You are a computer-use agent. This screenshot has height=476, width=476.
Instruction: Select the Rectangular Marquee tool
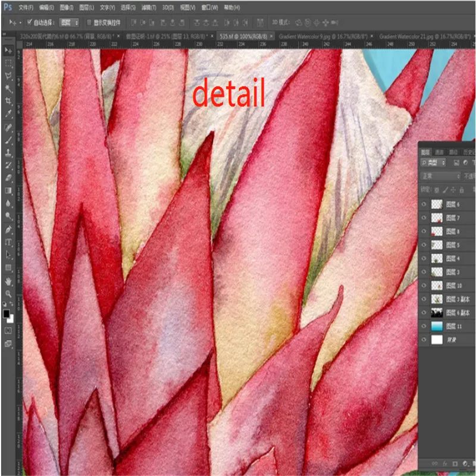click(8, 63)
